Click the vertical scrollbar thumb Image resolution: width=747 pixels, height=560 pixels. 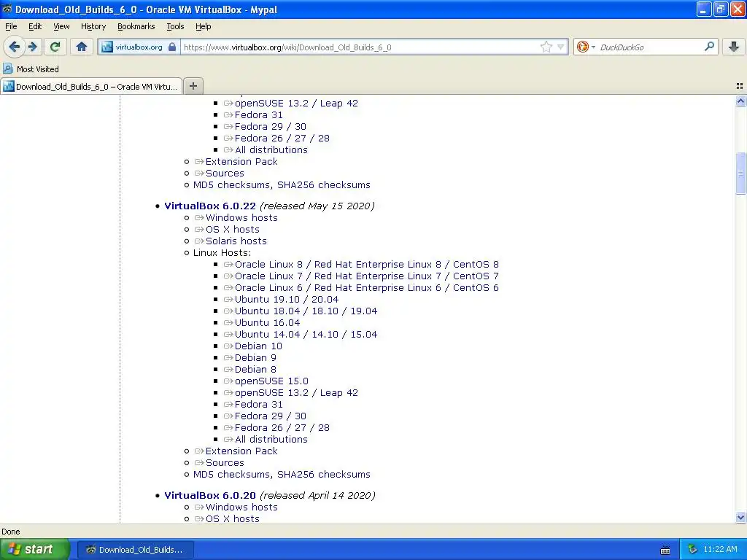(740, 174)
